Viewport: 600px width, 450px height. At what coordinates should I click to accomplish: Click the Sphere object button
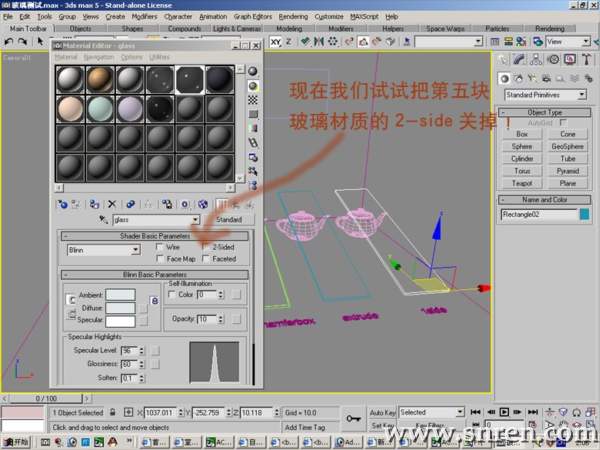tap(522, 146)
